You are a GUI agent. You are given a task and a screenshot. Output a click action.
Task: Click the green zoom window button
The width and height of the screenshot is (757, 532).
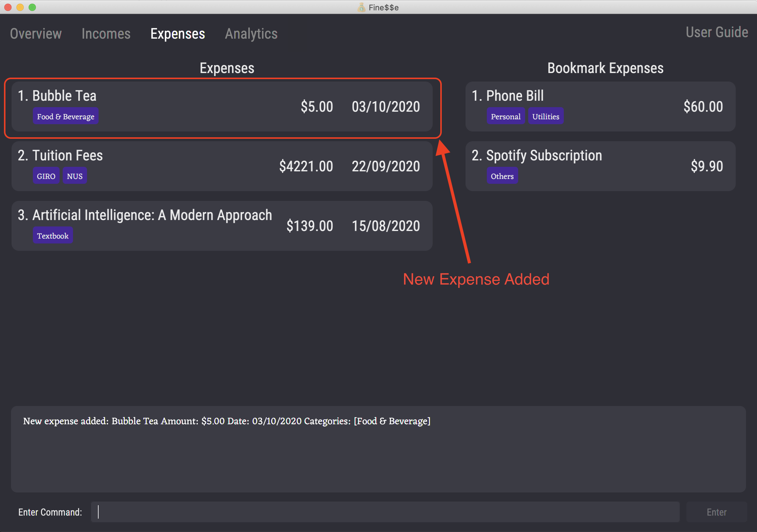[x=32, y=7]
